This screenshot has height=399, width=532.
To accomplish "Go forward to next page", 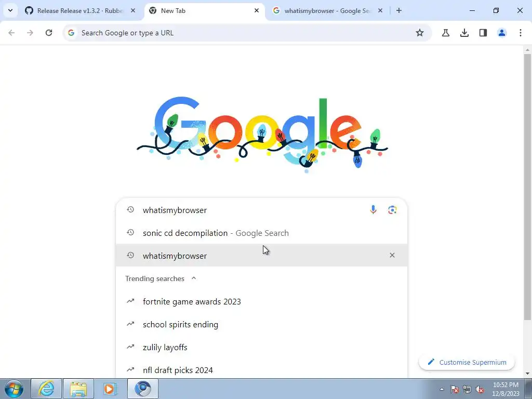I will (x=30, y=33).
